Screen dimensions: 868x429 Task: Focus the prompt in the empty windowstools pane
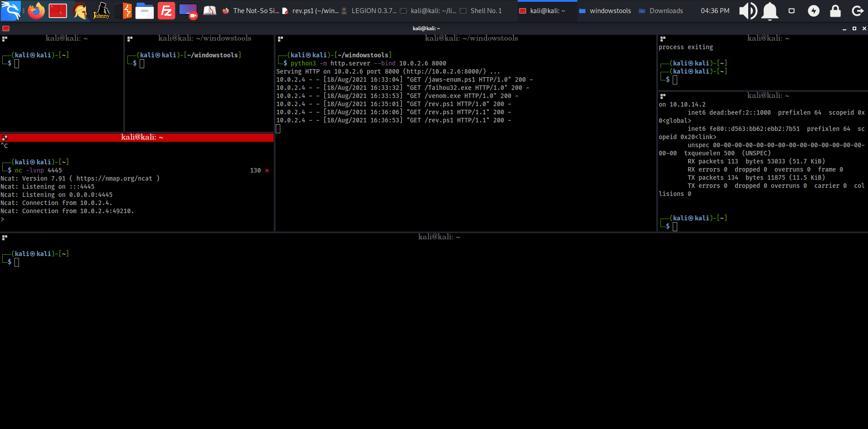coord(142,64)
